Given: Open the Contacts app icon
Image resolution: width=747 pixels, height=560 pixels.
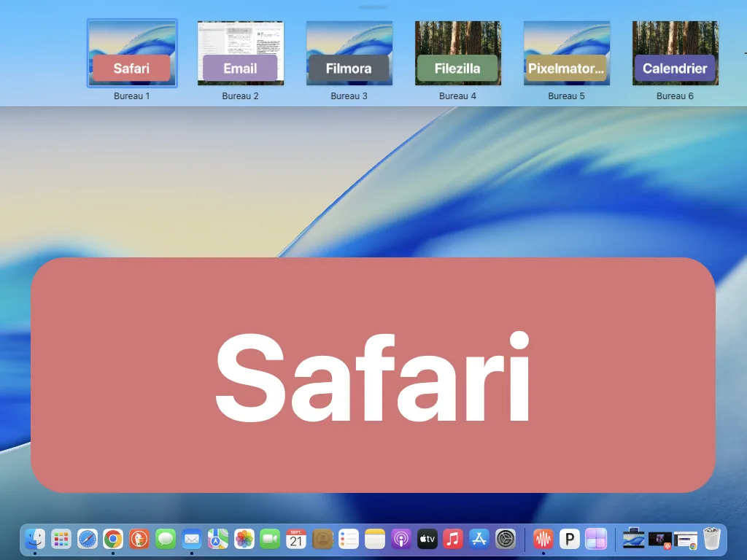Looking at the screenshot, I should (x=322, y=539).
